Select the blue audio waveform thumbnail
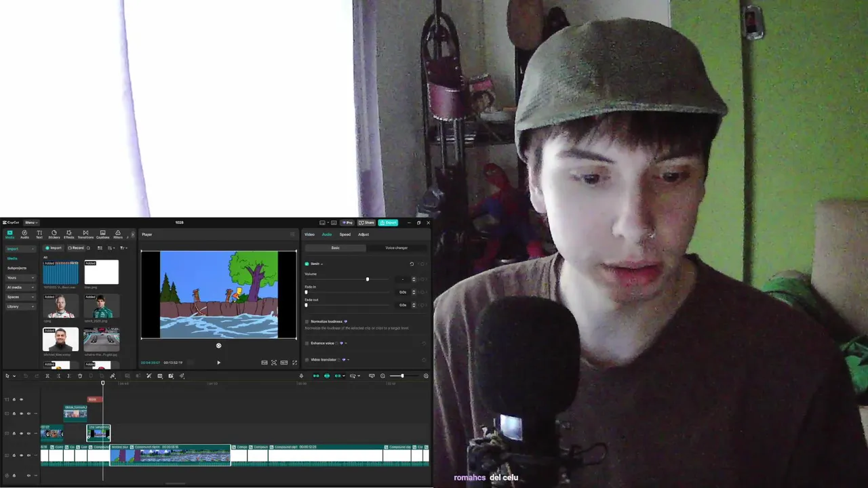This screenshot has width=868, height=488. (x=61, y=272)
